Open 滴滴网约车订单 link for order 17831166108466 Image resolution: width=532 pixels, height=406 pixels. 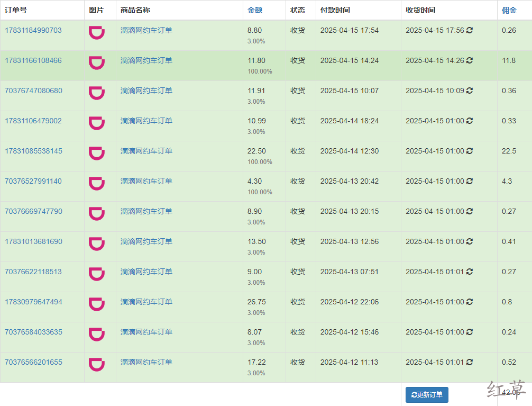[146, 60]
